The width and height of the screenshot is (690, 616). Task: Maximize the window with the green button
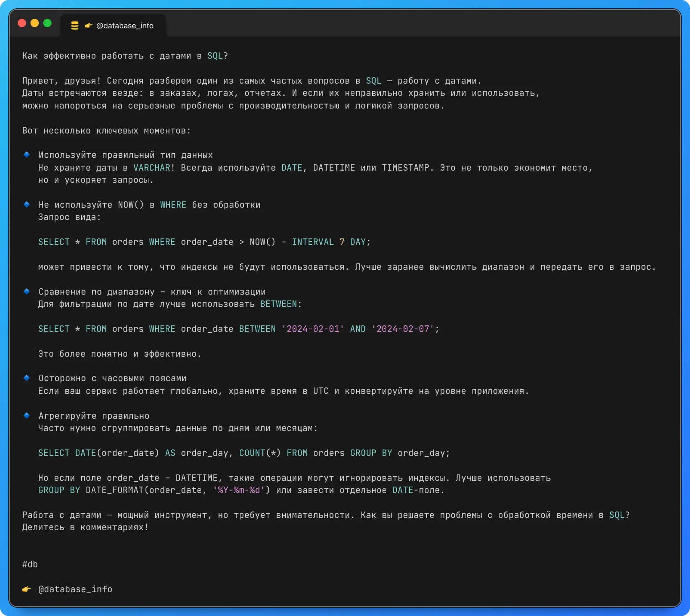coord(47,23)
